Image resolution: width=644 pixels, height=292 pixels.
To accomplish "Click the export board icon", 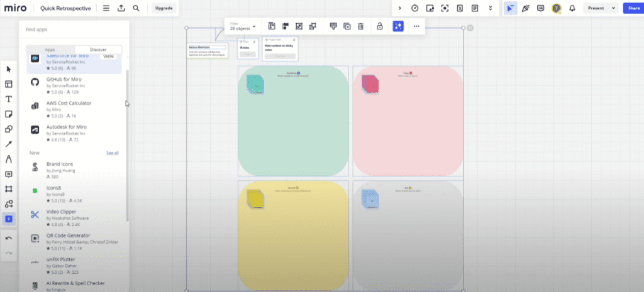I will coord(121,8).
